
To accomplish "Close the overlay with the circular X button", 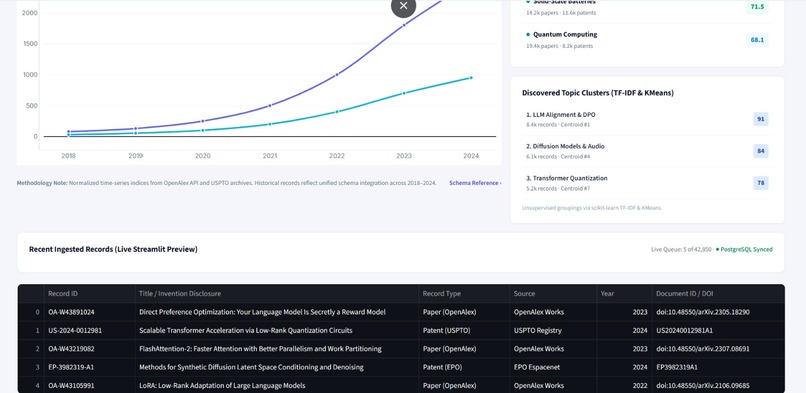I will point(404,6).
